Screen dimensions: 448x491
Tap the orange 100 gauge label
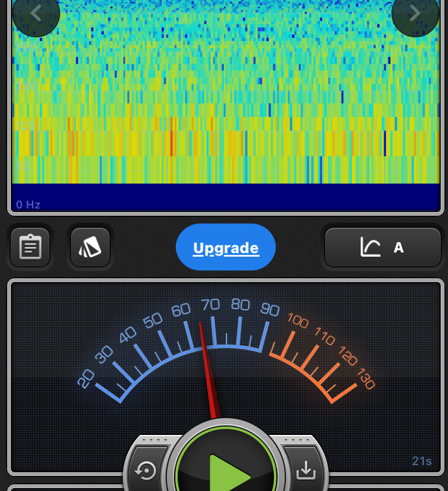click(x=297, y=321)
